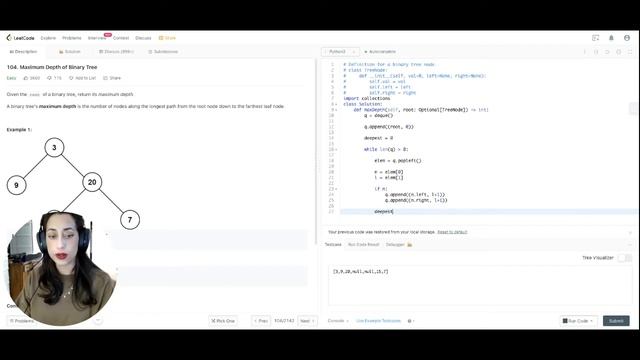
Task: Open Discuss in the navbar
Action: tap(143, 38)
